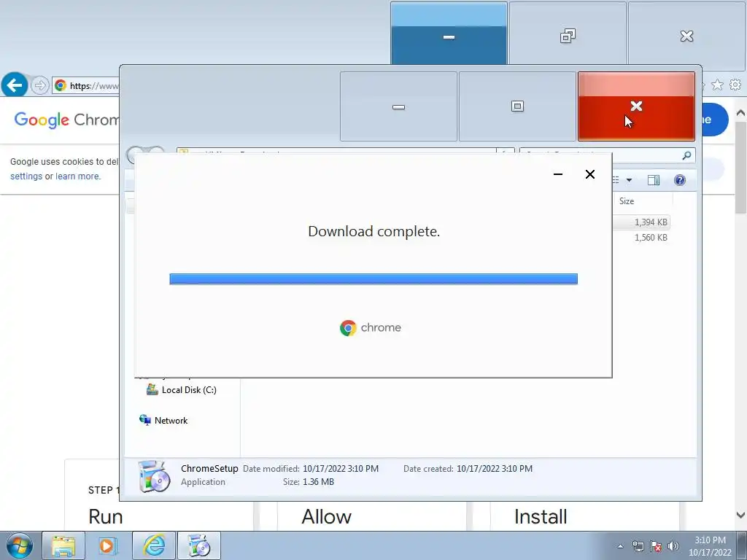The width and height of the screenshot is (747, 560).
Task: Minimize the Chrome installer dialog
Action: coord(558,174)
